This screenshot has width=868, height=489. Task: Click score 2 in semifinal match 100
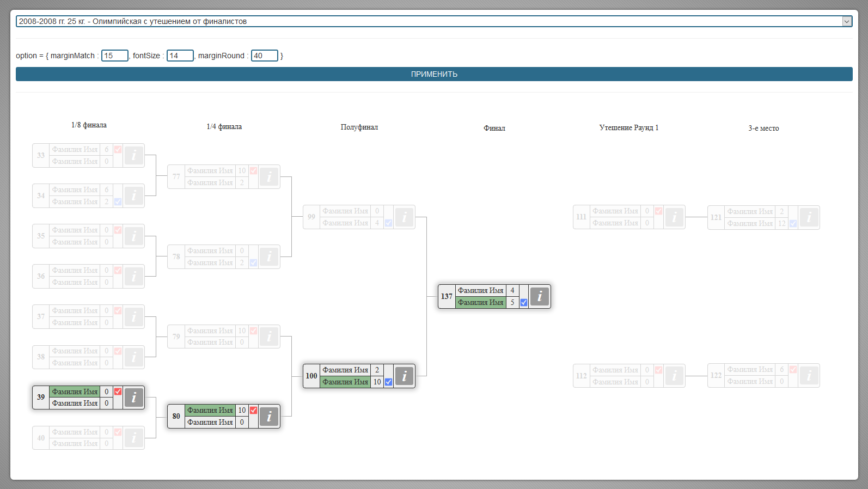point(377,370)
